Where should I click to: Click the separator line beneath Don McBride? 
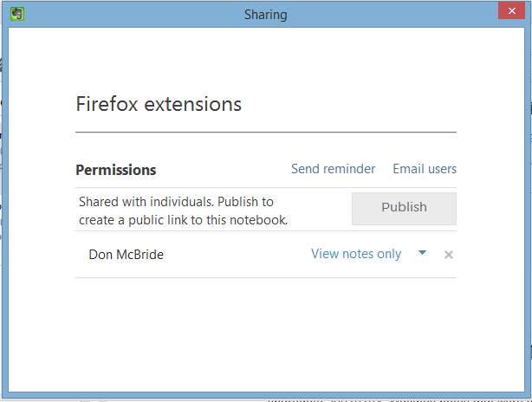(x=266, y=277)
